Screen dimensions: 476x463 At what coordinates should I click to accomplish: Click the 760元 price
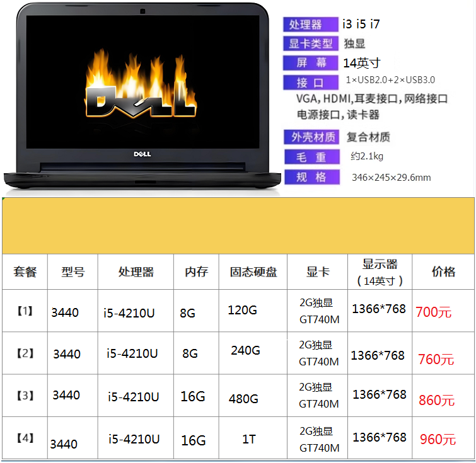pyautogui.click(x=436, y=360)
